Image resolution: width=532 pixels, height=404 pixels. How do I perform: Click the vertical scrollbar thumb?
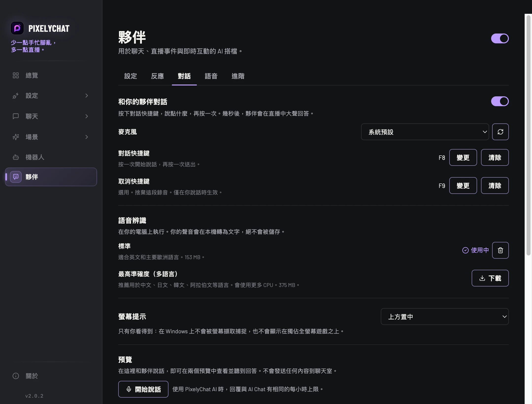pyautogui.click(x=528, y=135)
